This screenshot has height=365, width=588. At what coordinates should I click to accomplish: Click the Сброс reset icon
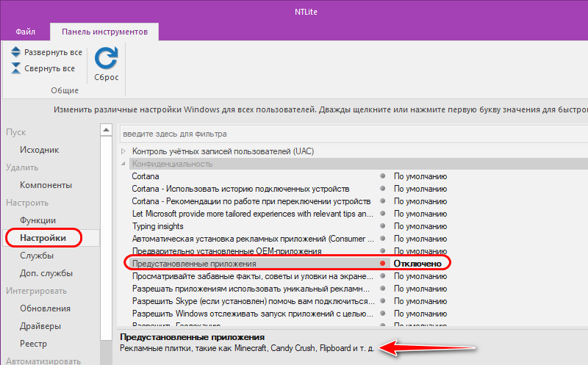106,58
